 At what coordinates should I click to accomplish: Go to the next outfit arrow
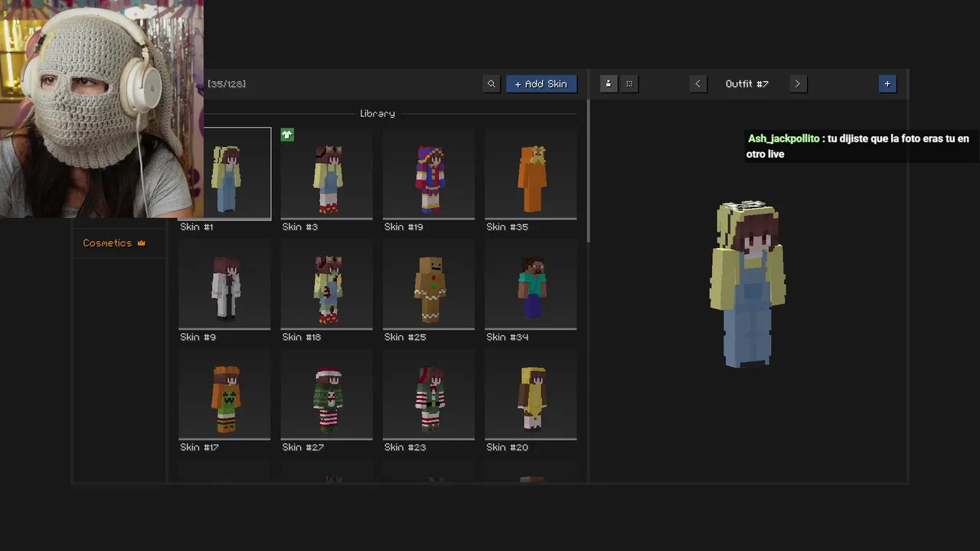797,84
